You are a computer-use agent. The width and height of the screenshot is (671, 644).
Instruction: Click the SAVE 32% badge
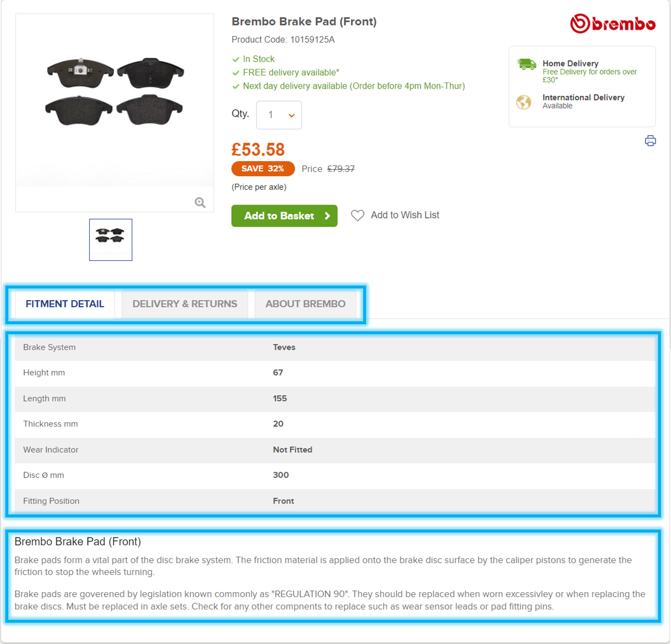click(x=263, y=168)
